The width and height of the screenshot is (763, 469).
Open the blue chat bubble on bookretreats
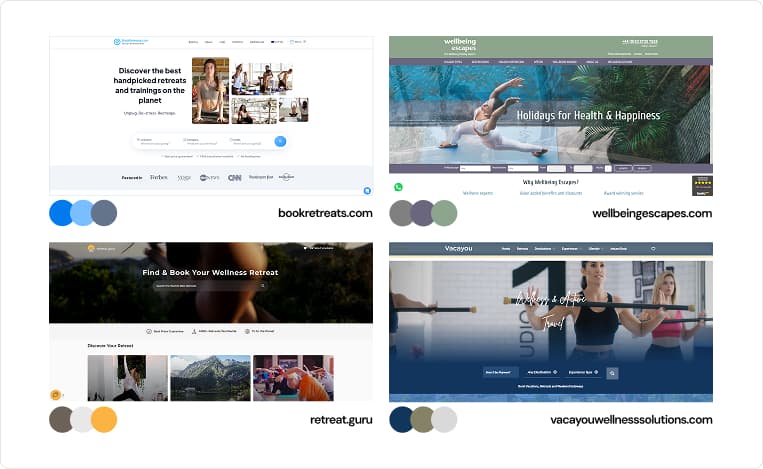[x=367, y=191]
